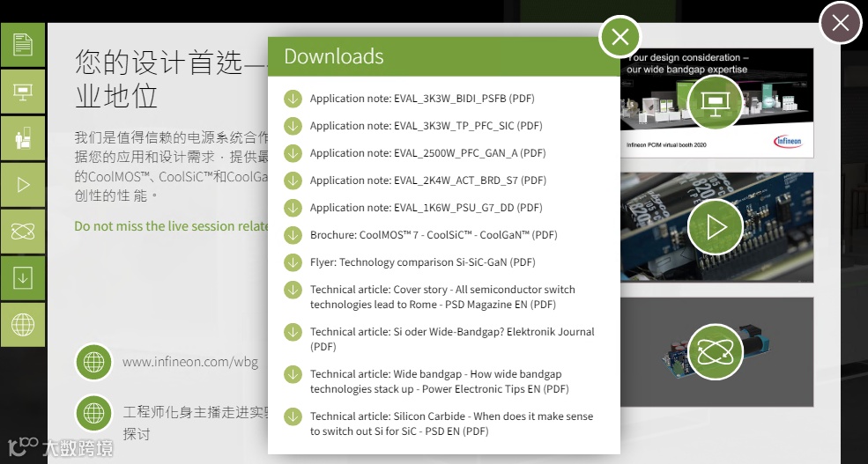Download icon for EVAL_3K3W_BIDI_PSFB note
The height and width of the screenshot is (464, 868).
(x=293, y=99)
